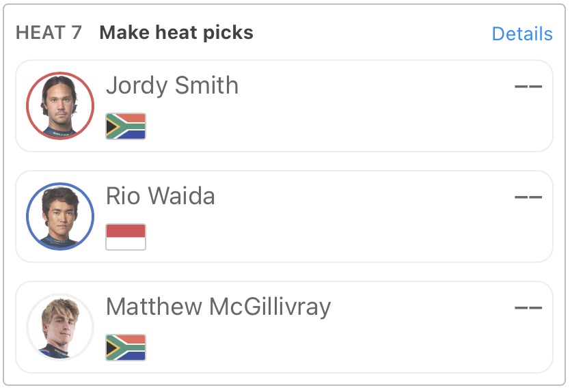
Task: Select the Rio Waida name text
Action: point(161,197)
